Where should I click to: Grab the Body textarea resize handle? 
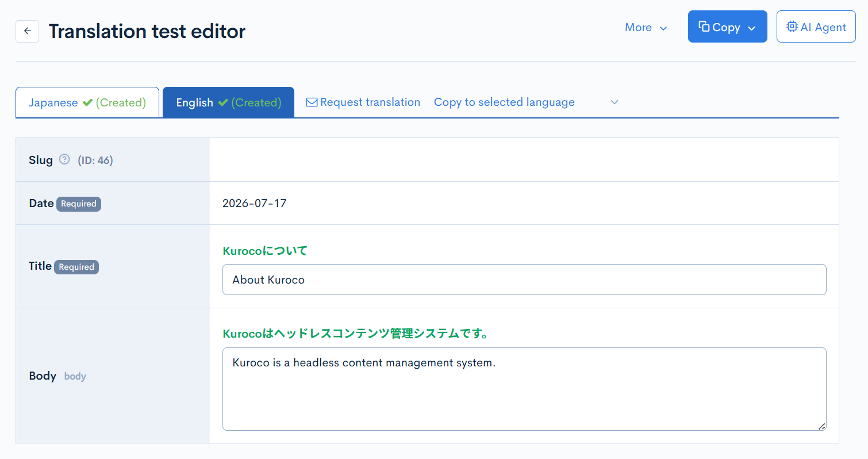click(x=821, y=426)
